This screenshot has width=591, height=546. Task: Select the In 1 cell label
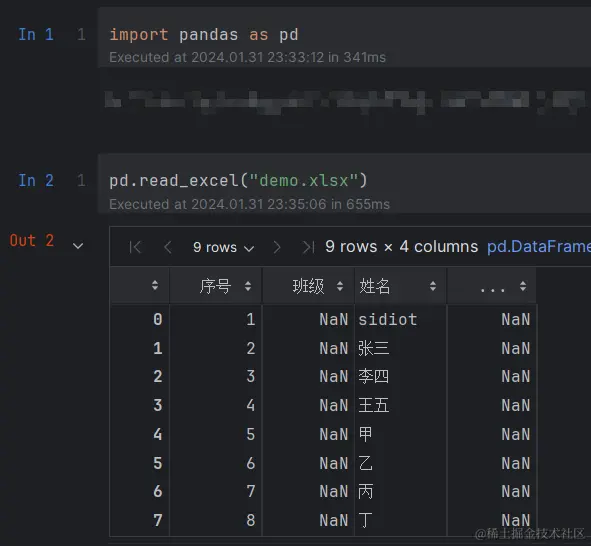(x=36, y=35)
